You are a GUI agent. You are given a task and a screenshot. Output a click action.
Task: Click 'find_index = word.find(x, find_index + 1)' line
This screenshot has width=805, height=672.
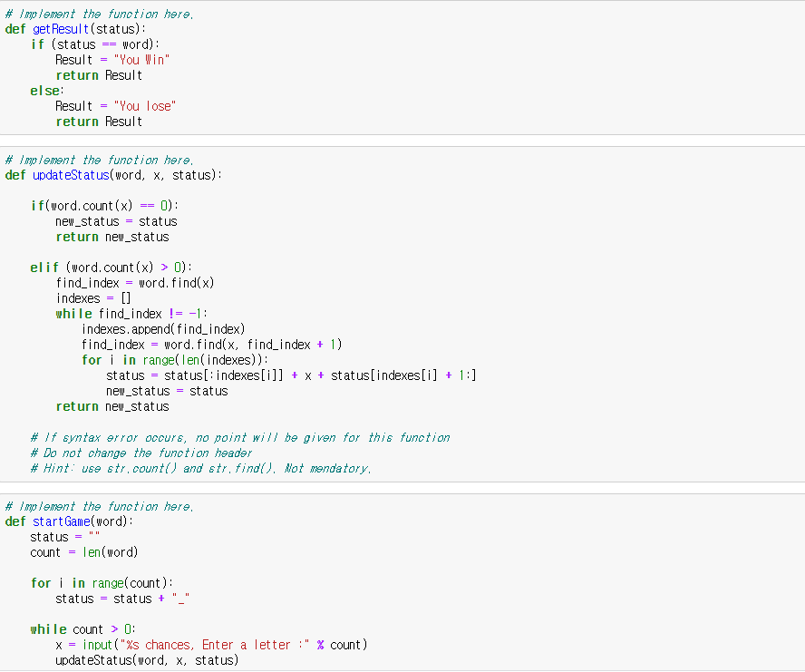pyautogui.click(x=211, y=345)
